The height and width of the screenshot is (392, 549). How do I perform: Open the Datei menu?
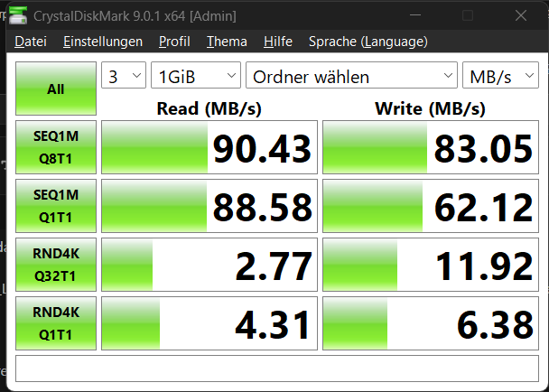tap(31, 42)
